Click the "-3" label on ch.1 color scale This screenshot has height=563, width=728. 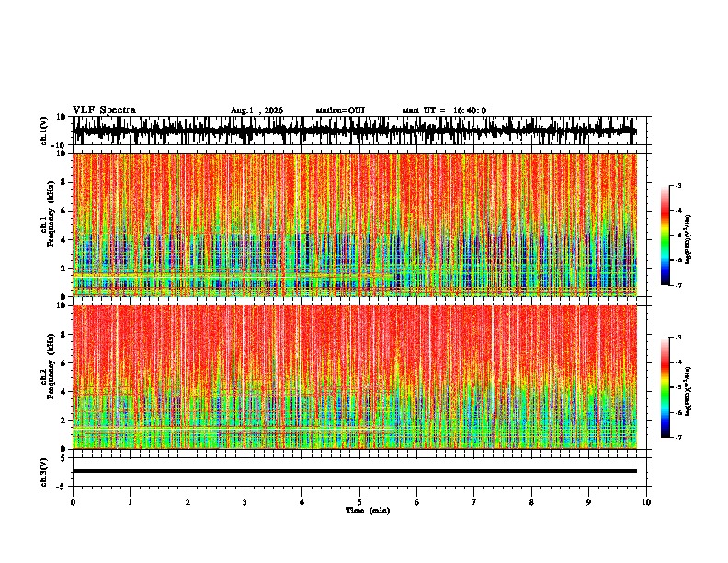click(677, 185)
